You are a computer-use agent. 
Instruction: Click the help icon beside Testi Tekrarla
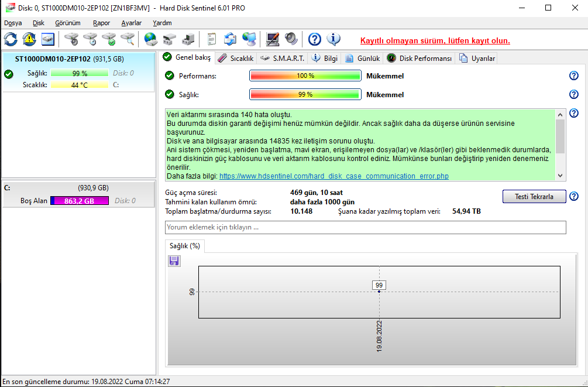pos(574,196)
